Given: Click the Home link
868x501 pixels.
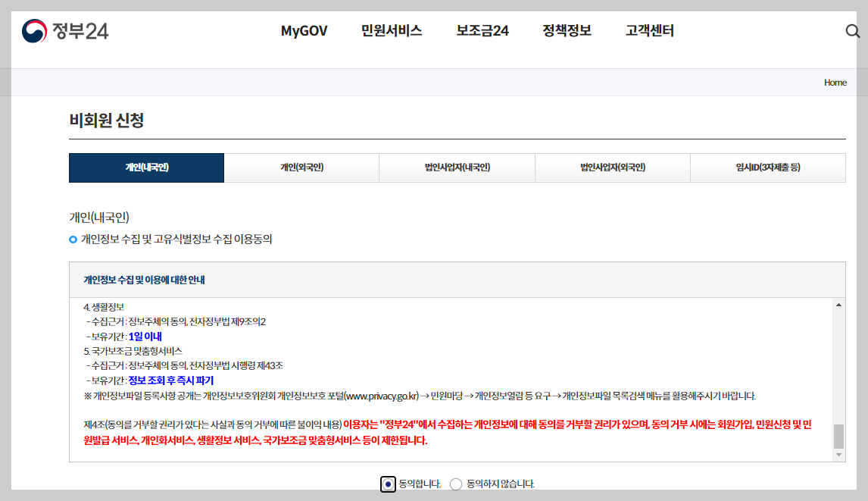Looking at the screenshot, I should 834,83.
